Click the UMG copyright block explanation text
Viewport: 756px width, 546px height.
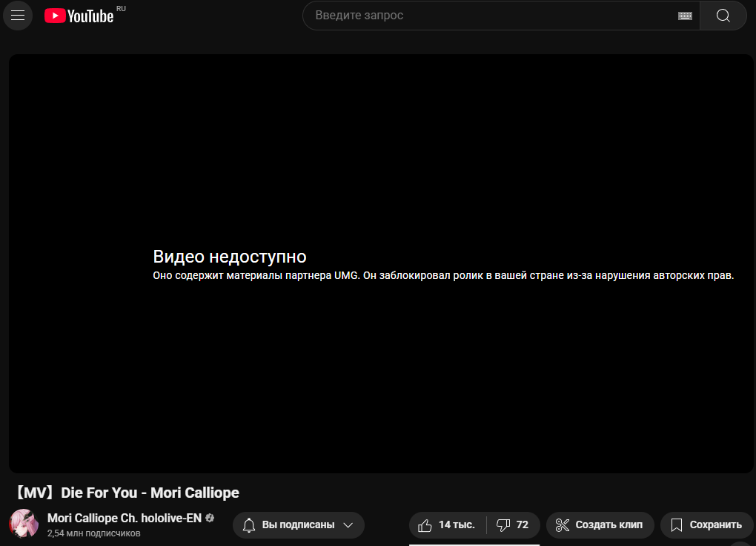pyautogui.click(x=443, y=276)
